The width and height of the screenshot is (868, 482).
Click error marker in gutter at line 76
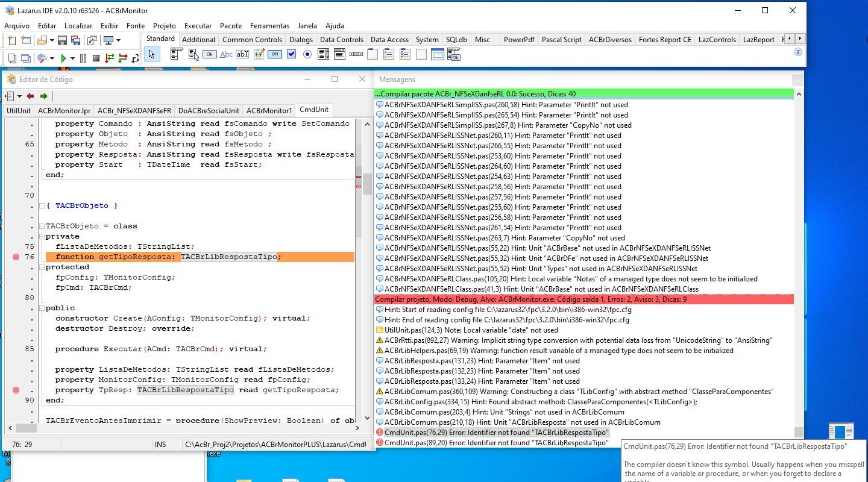click(16, 257)
